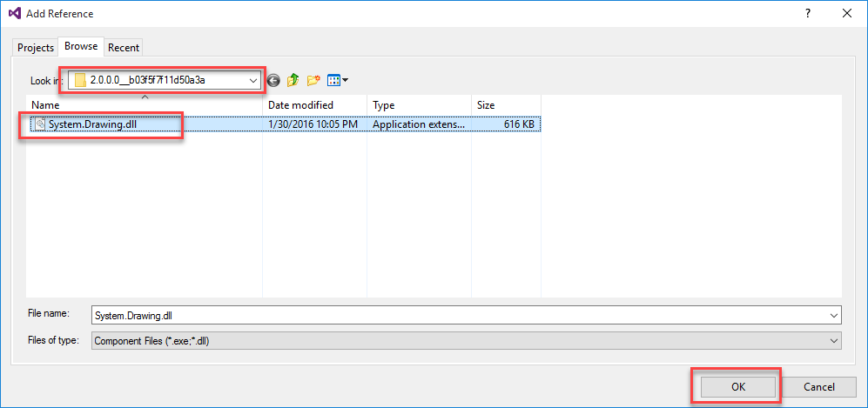Select the Browse tab
This screenshot has height=408, width=868.
(x=81, y=47)
